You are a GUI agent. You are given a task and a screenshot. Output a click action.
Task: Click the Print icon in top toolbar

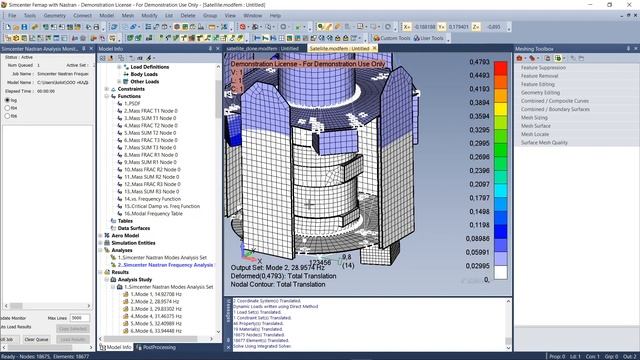tap(96, 27)
